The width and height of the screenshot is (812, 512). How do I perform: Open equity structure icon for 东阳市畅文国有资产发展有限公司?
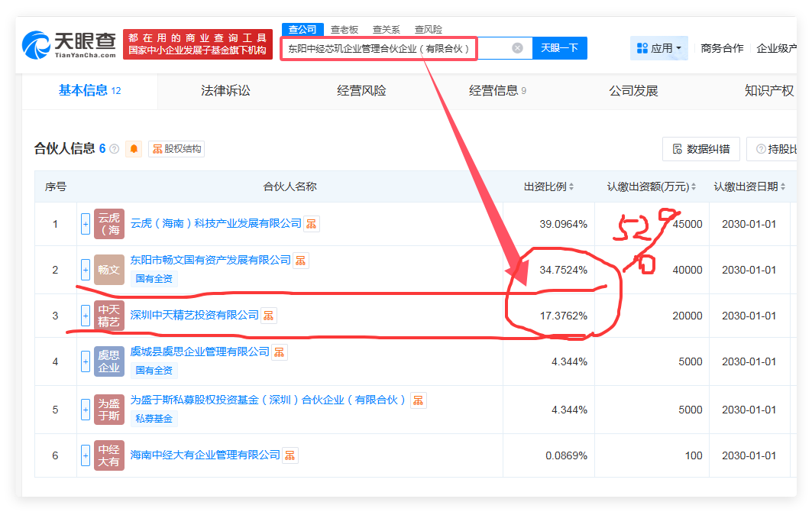click(300, 261)
